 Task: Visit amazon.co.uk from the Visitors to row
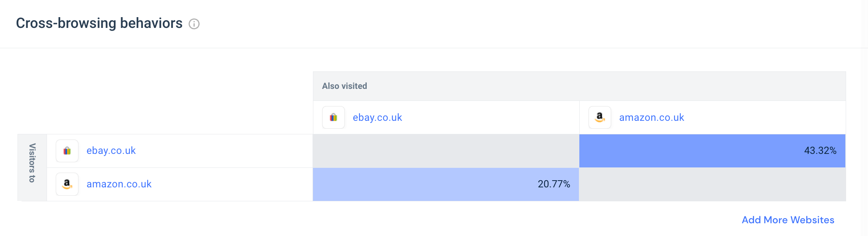pyautogui.click(x=118, y=184)
